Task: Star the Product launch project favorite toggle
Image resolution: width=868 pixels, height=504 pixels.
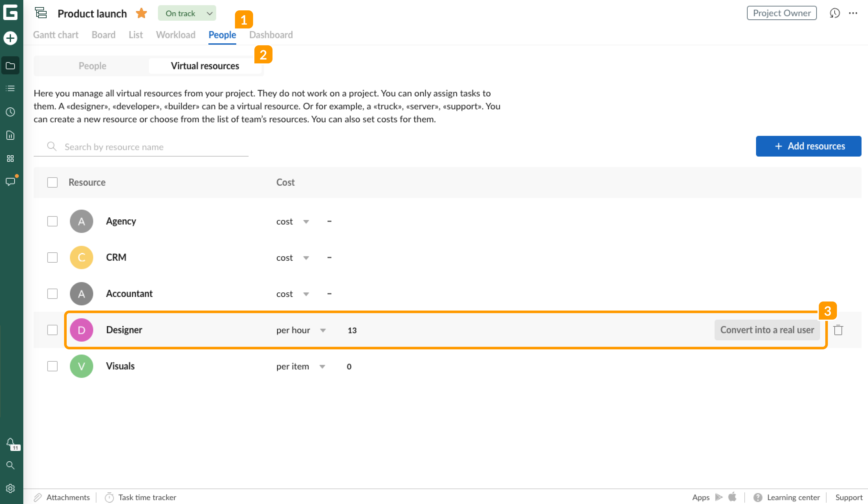Action: click(141, 13)
